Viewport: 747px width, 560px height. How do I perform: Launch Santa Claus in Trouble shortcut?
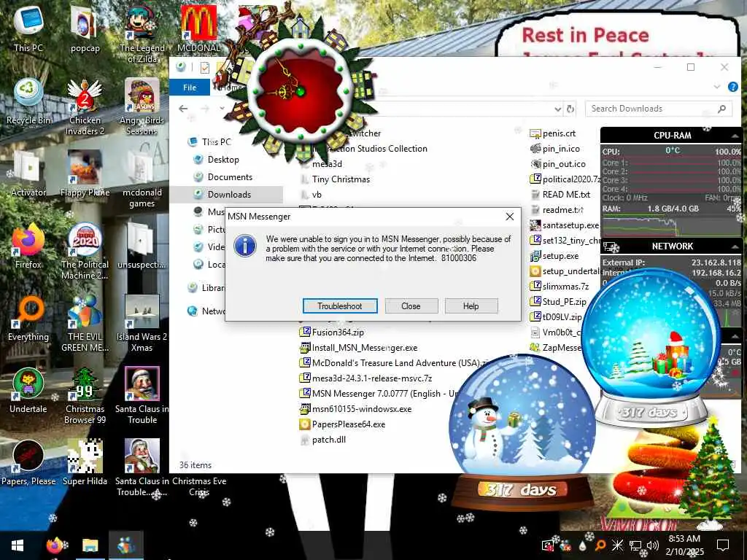142,396
